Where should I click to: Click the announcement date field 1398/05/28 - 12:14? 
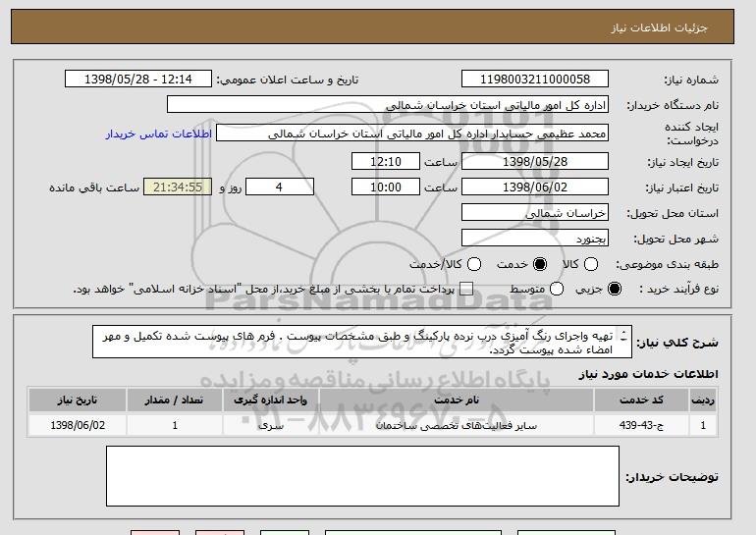[138, 80]
